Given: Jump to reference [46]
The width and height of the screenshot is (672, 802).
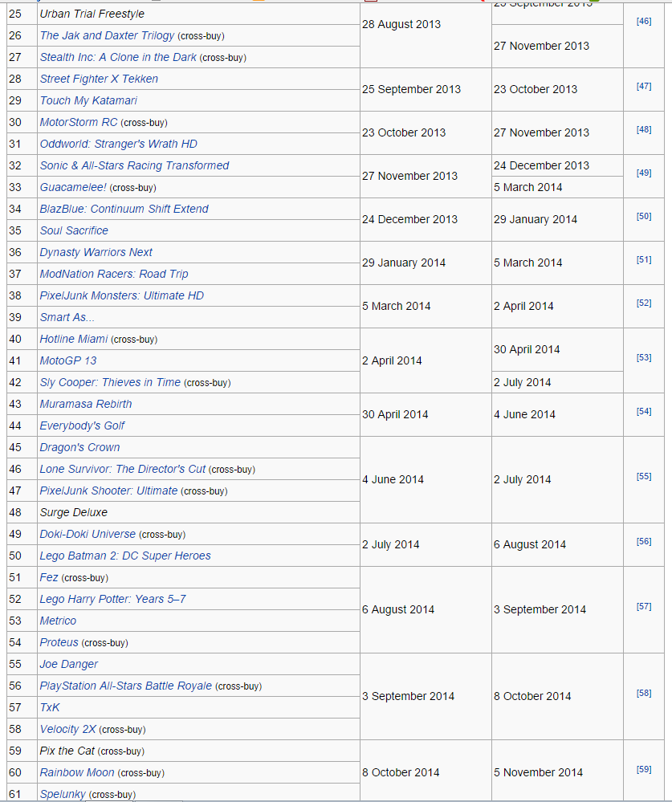Looking at the screenshot, I should click(644, 22).
